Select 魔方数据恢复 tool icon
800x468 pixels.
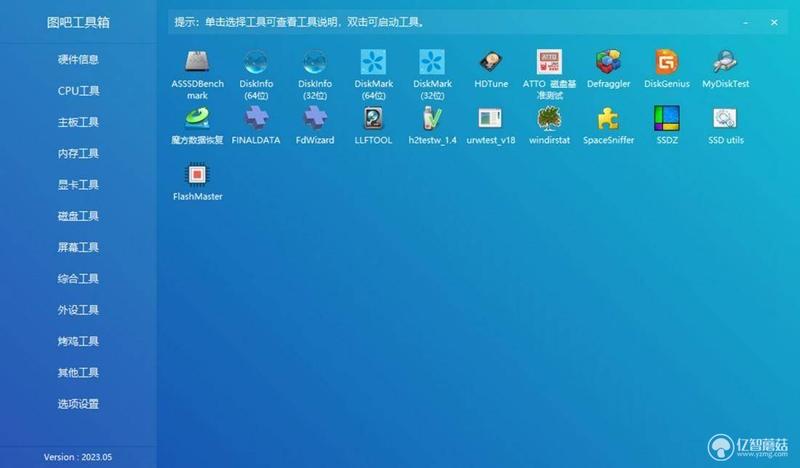point(197,118)
